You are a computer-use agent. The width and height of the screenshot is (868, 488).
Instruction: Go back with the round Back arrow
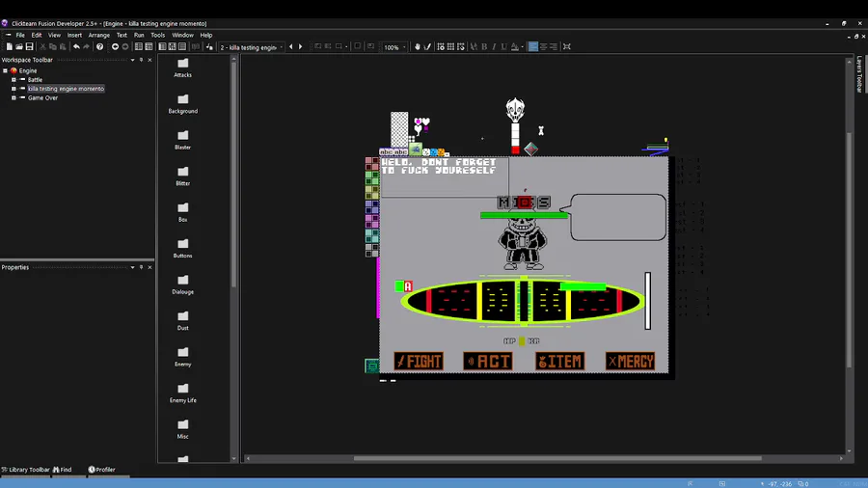point(115,47)
